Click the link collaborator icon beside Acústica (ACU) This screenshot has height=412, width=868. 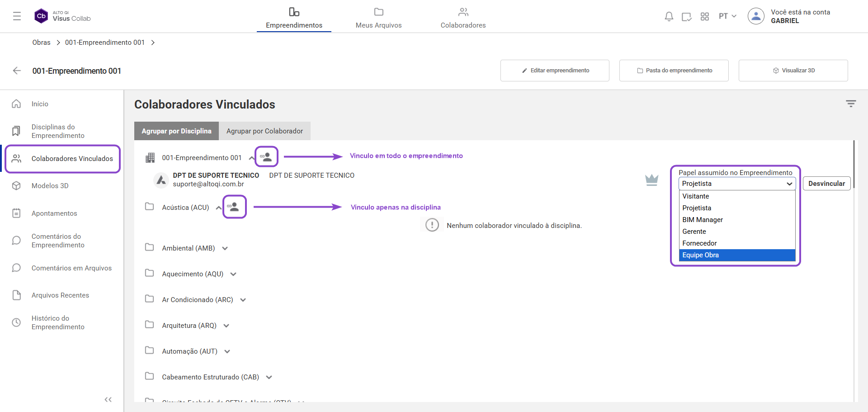(x=234, y=207)
